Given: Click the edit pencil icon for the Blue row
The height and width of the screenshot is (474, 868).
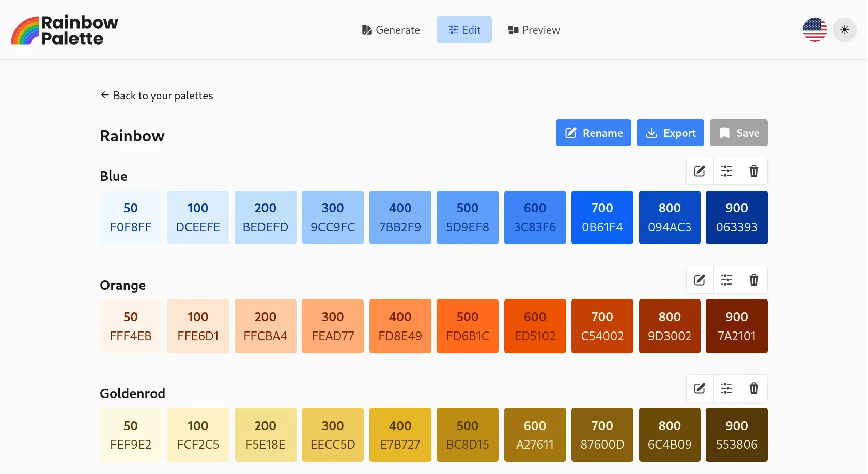Looking at the screenshot, I should coord(699,170).
